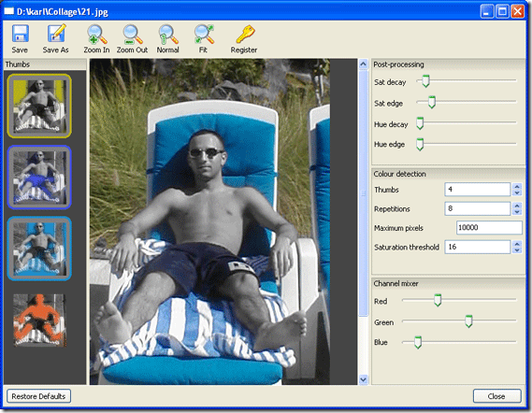
Task: Click the Restore Defaults button
Action: (x=38, y=396)
